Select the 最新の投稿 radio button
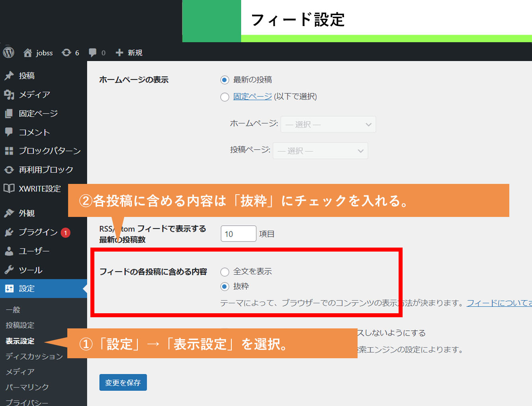This screenshot has width=532, height=406. (x=225, y=80)
